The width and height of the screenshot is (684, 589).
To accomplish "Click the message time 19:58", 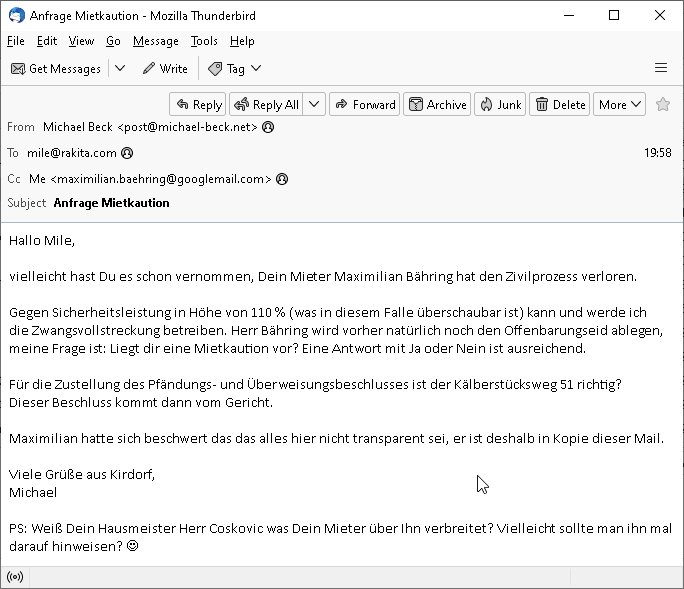I will (x=658, y=153).
